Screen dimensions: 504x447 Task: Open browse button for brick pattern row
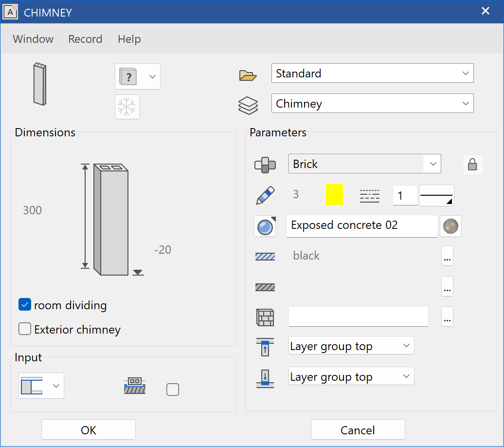(447, 317)
